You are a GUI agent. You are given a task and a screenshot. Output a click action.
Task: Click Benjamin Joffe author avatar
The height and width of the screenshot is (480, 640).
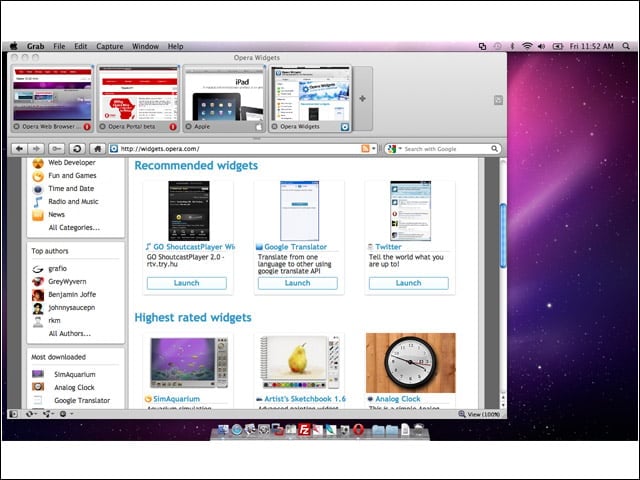[x=38, y=295]
